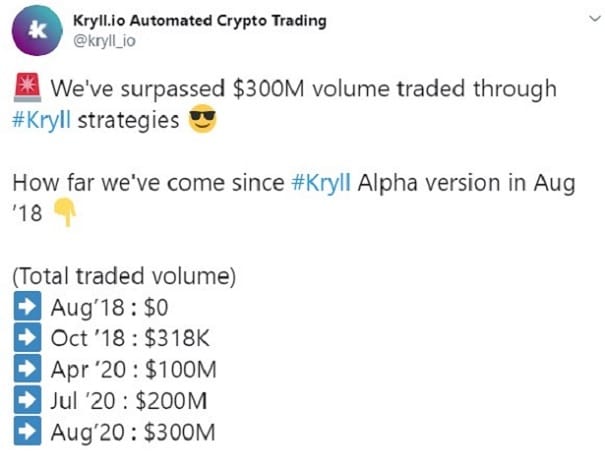Click the 'Aug'20 : $300M' text
605x465 pixels.
[x=133, y=432]
